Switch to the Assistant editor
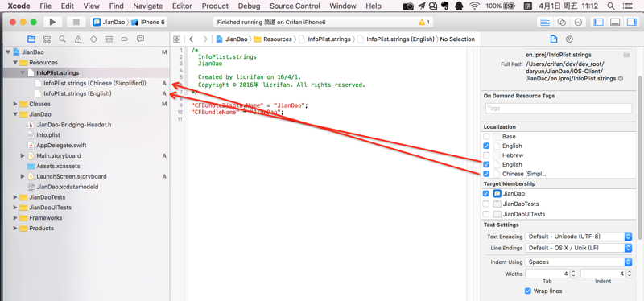This screenshot has height=301, width=644. coord(561,23)
